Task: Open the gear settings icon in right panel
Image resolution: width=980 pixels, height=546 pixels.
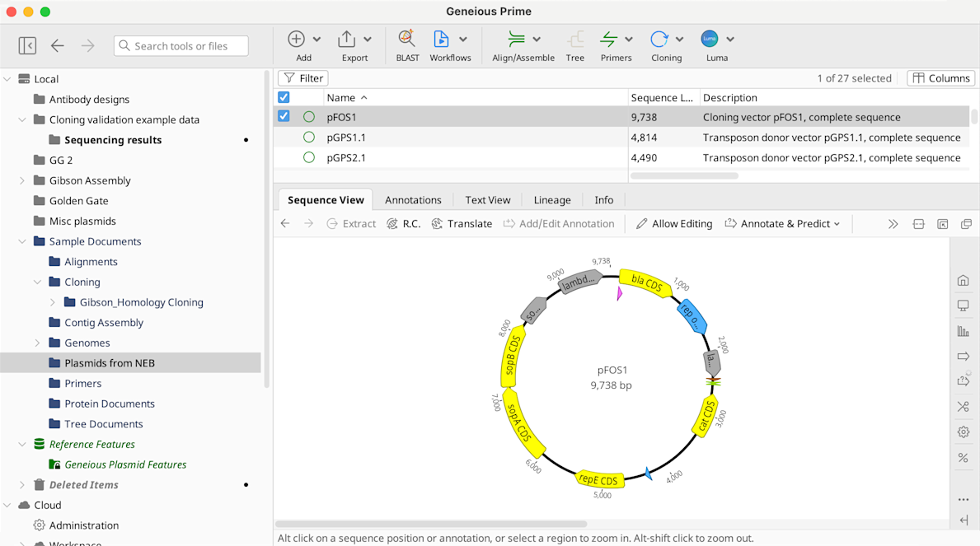Action: 963,432
